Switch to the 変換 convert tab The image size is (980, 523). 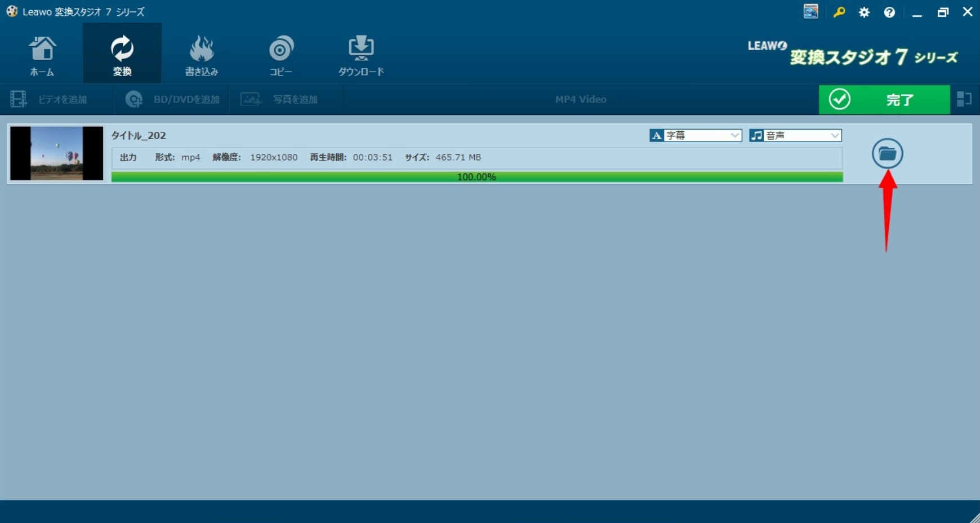(122, 55)
